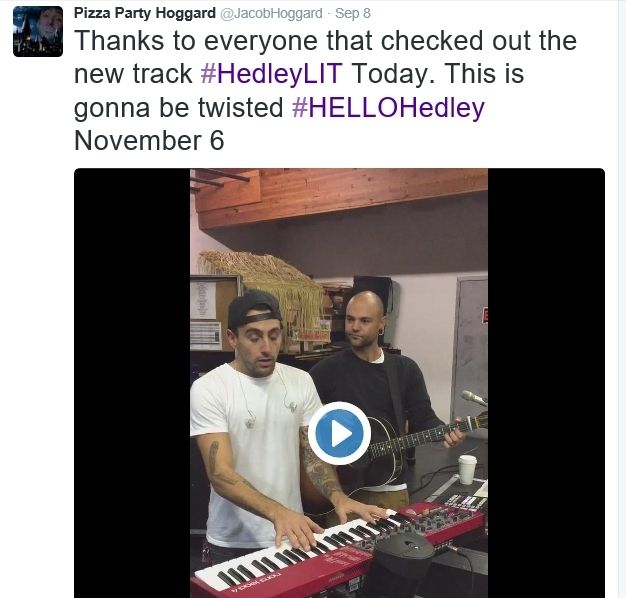Click the red keyboard in the video
This screenshot has width=626, height=598.
337,551
